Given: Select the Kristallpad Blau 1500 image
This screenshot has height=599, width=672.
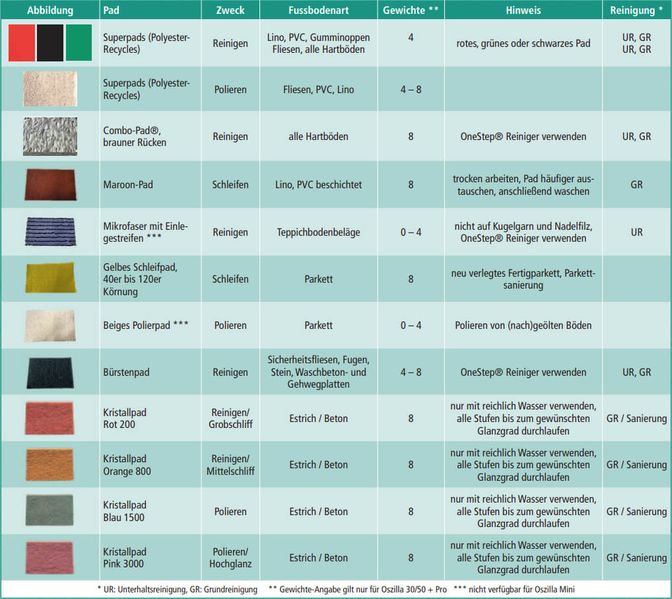Looking at the screenshot, I should click(x=49, y=510).
